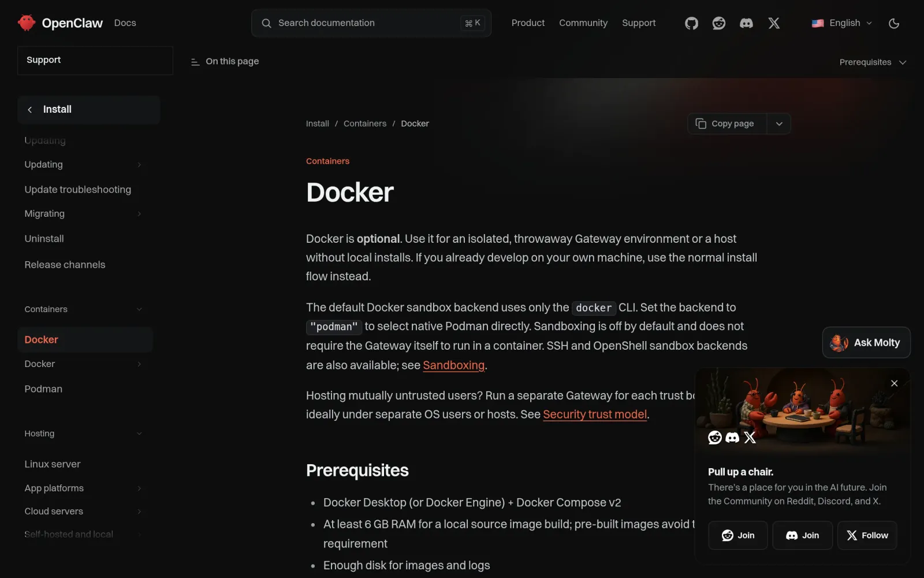Click the Ask Molty button
Image resolution: width=924 pixels, height=578 pixels.
[x=866, y=343]
